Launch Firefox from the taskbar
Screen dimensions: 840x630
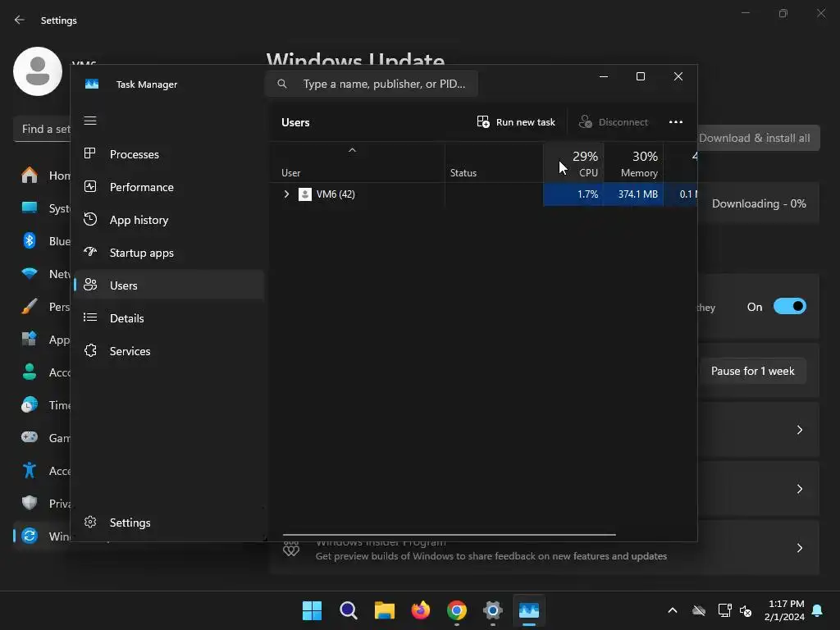(421, 610)
